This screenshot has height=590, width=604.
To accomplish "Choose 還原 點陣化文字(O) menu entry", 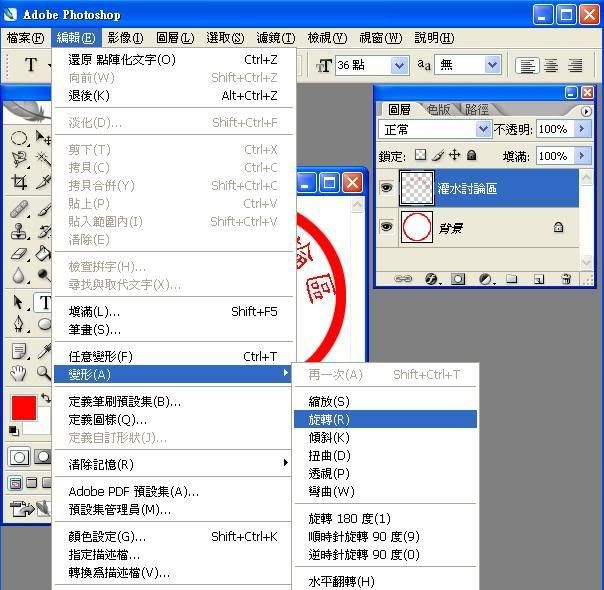I will (173, 60).
